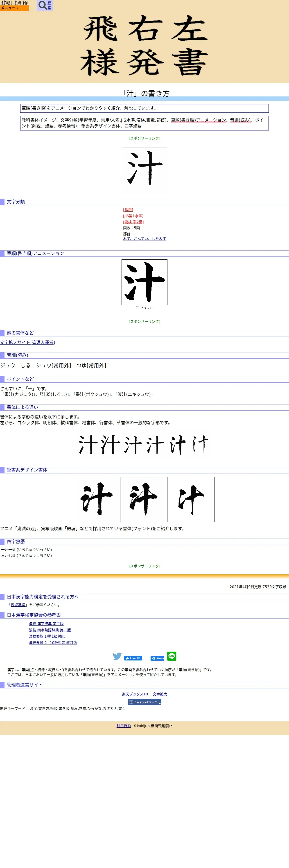
Task: Open 文字拡大サイト(管理人運営) link
Action: [x=28, y=342]
